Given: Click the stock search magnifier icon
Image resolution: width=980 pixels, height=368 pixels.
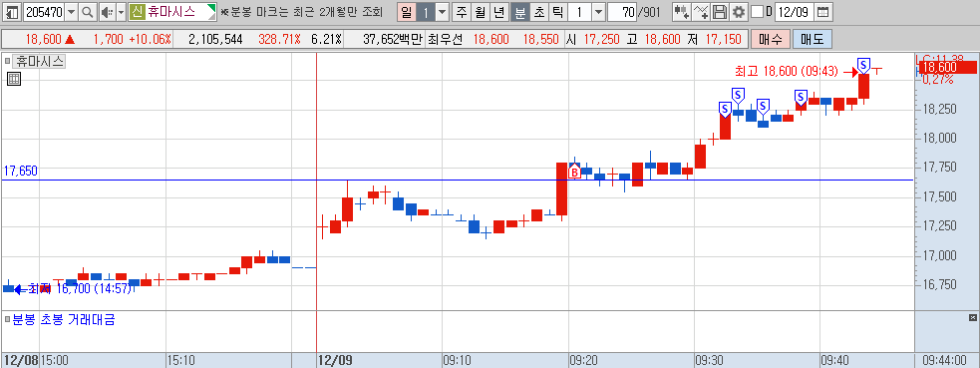Looking at the screenshot, I should click(x=88, y=12).
